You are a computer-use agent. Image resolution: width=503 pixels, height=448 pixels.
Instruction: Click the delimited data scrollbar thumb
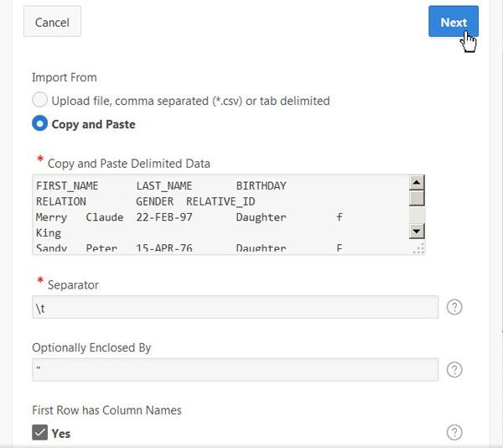pos(417,199)
